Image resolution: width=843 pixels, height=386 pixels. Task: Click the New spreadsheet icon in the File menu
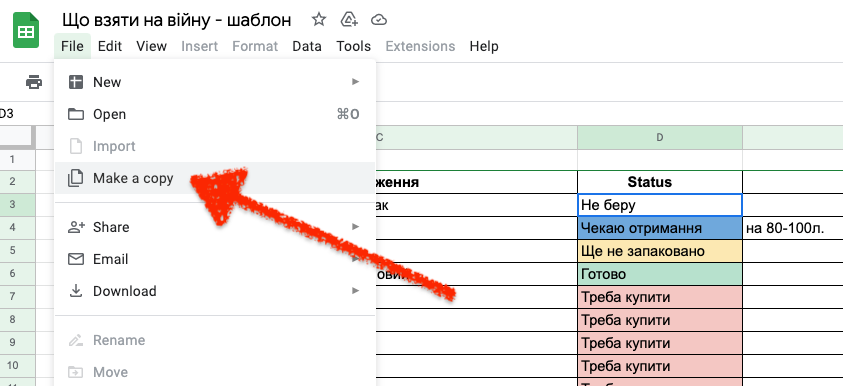pyautogui.click(x=76, y=82)
